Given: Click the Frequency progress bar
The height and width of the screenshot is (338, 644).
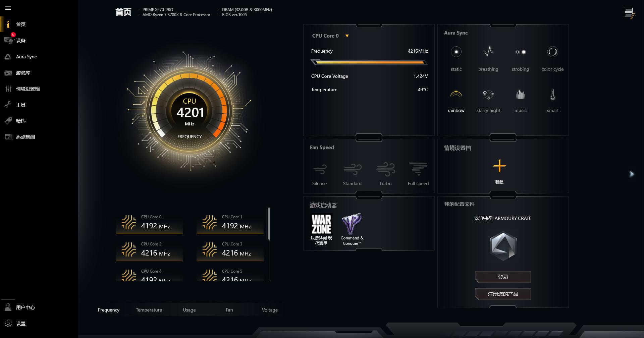Looking at the screenshot, I should tap(369, 62).
